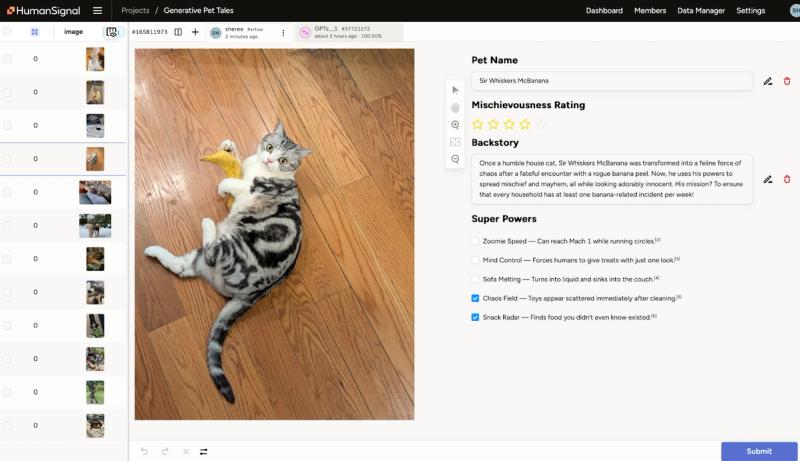Zoom in on the cat image

tap(455, 125)
